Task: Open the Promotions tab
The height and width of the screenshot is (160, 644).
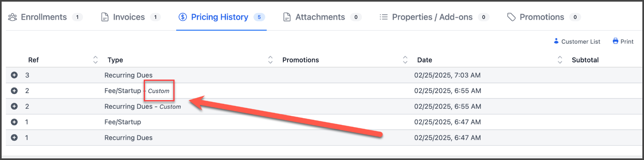Action: tap(544, 17)
